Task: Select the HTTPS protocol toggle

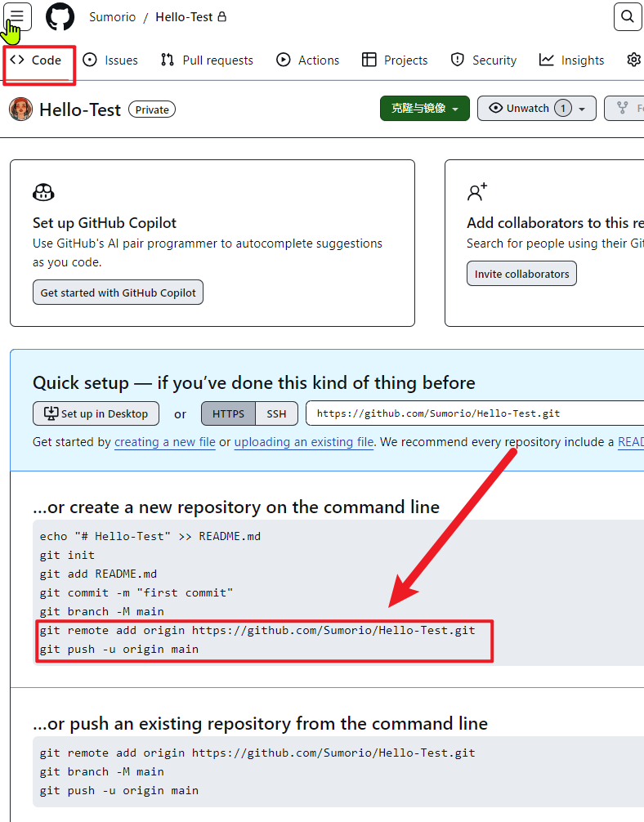Action: click(228, 413)
